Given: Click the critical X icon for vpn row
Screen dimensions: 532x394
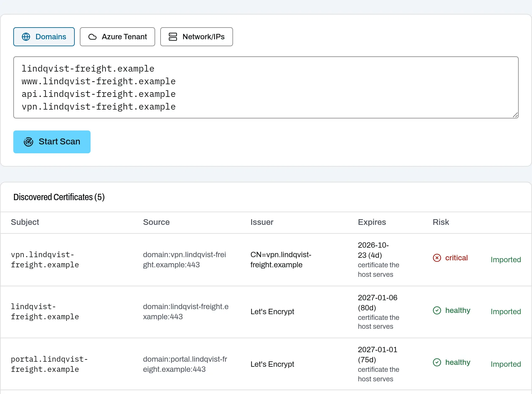Looking at the screenshot, I should pyautogui.click(x=437, y=258).
